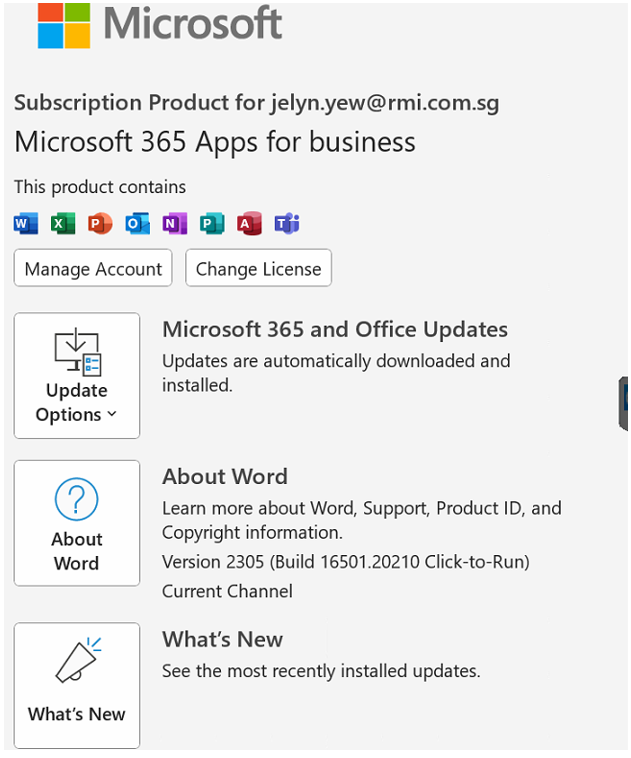The image size is (631, 758).
Task: Click the Publisher app icon
Action: coord(212,223)
